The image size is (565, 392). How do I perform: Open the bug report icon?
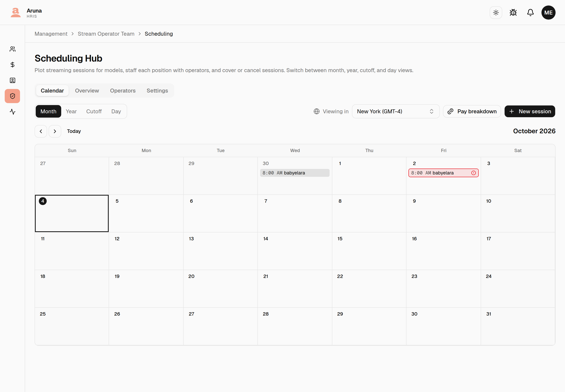[513, 13]
